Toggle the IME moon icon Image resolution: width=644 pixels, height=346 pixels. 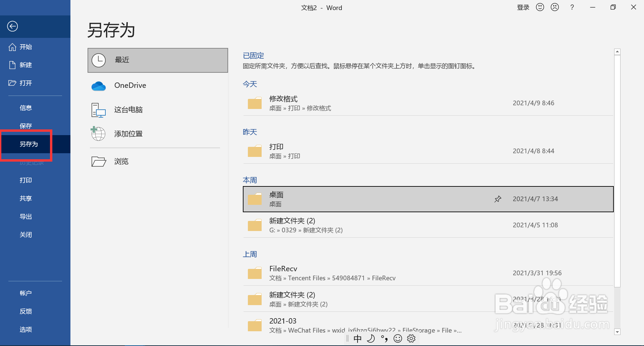click(371, 339)
